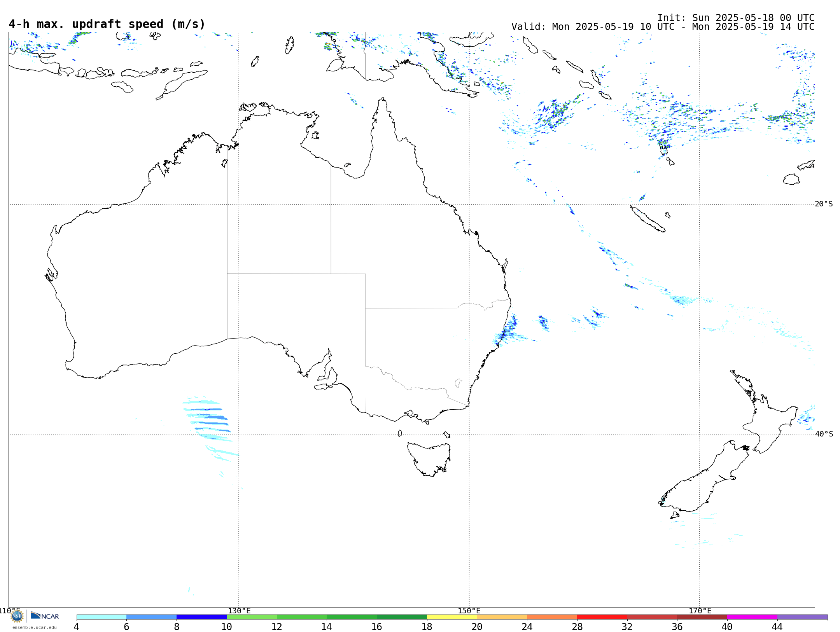Click the '40°S' latitude label

(x=824, y=434)
